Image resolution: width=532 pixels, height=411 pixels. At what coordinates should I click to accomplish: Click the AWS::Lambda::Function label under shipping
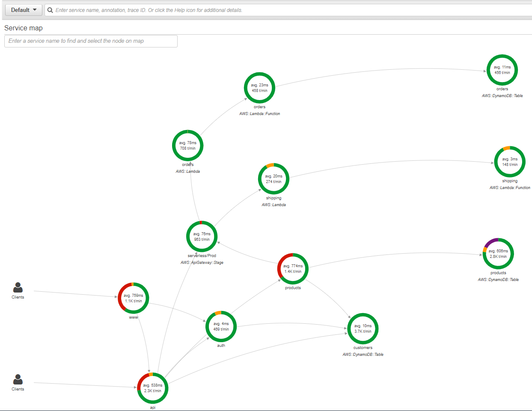(x=510, y=188)
